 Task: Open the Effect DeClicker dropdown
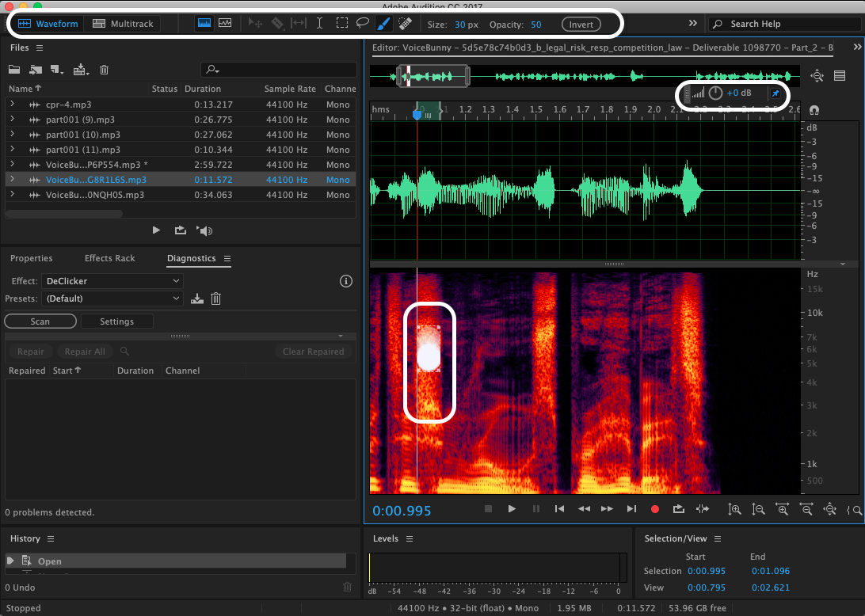point(112,281)
